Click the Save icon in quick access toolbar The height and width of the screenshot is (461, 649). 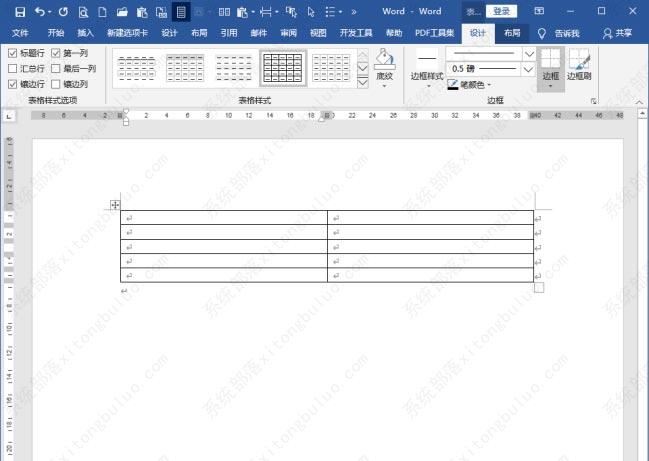(19, 12)
